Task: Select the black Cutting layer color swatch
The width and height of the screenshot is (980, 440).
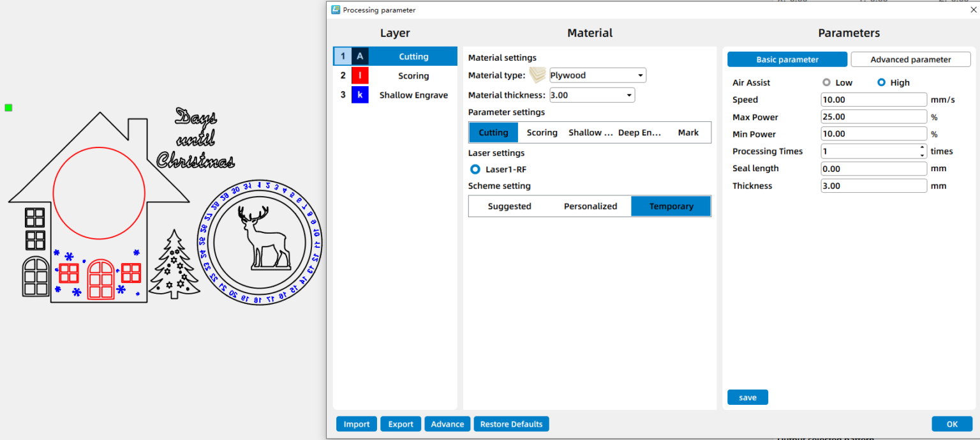Action: coord(360,56)
